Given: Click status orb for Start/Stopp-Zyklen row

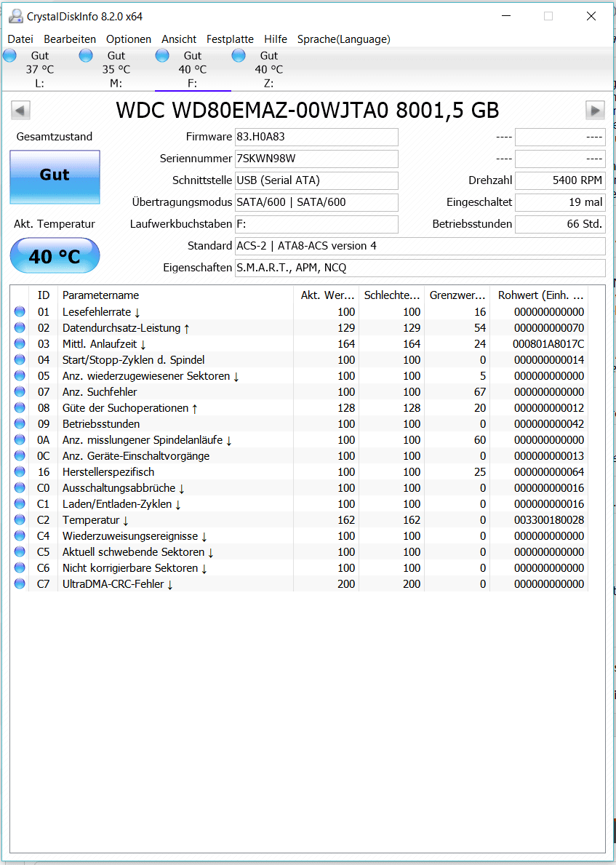Looking at the screenshot, I should tap(20, 359).
